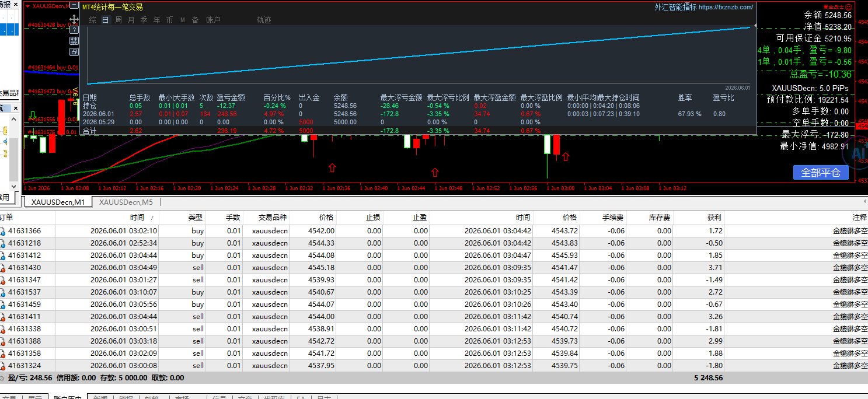The height and width of the screenshot is (399, 868).
Task: Click the 胜率 win-rate column header
Action: click(685, 98)
